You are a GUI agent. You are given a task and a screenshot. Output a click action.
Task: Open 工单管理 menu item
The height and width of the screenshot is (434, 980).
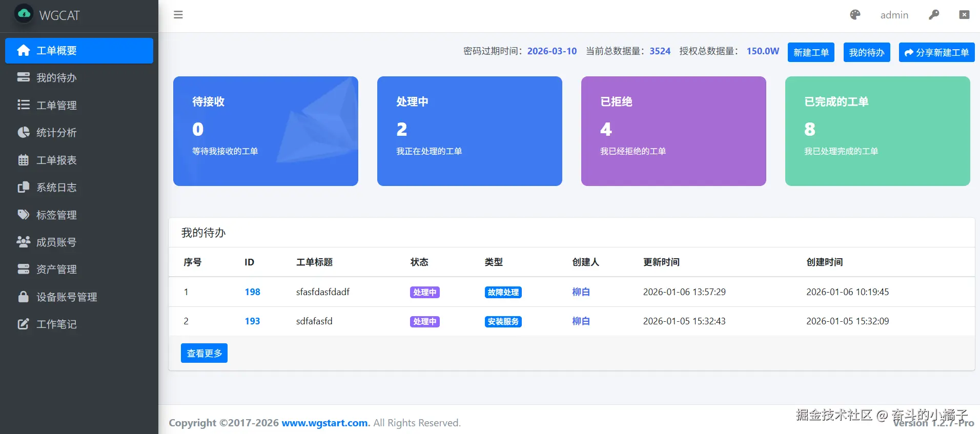coord(79,105)
